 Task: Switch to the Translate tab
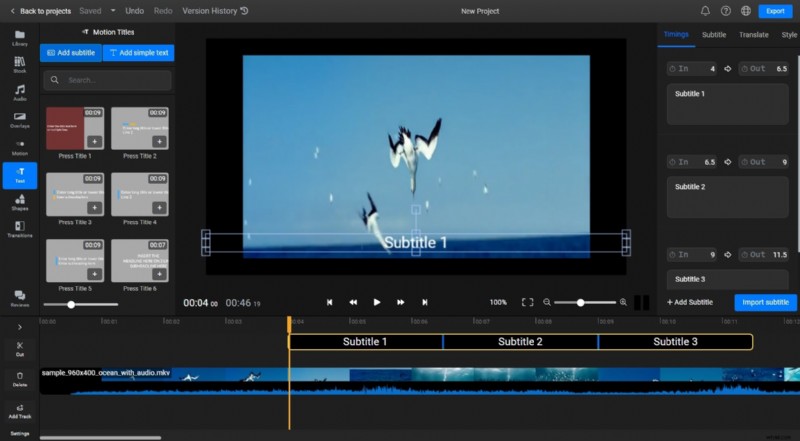pos(753,35)
